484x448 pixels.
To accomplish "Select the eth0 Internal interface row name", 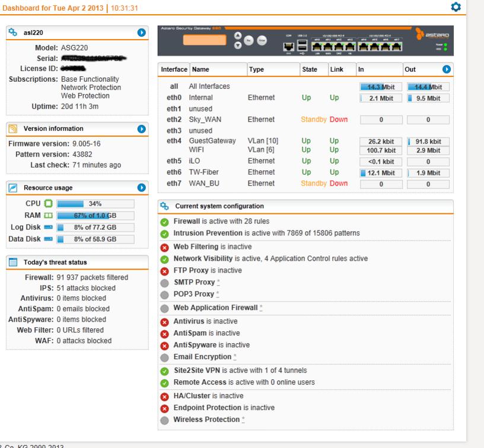I will tap(201, 97).
